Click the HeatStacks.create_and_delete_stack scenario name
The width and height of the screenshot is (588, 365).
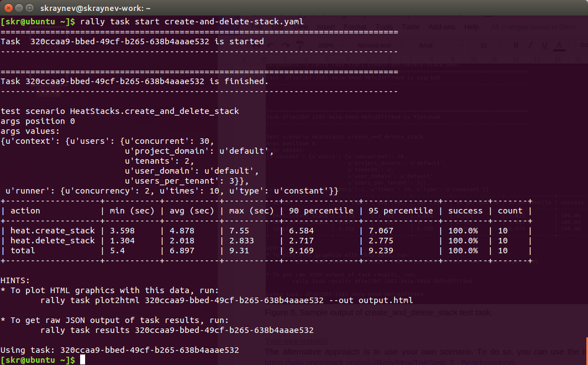coord(154,111)
